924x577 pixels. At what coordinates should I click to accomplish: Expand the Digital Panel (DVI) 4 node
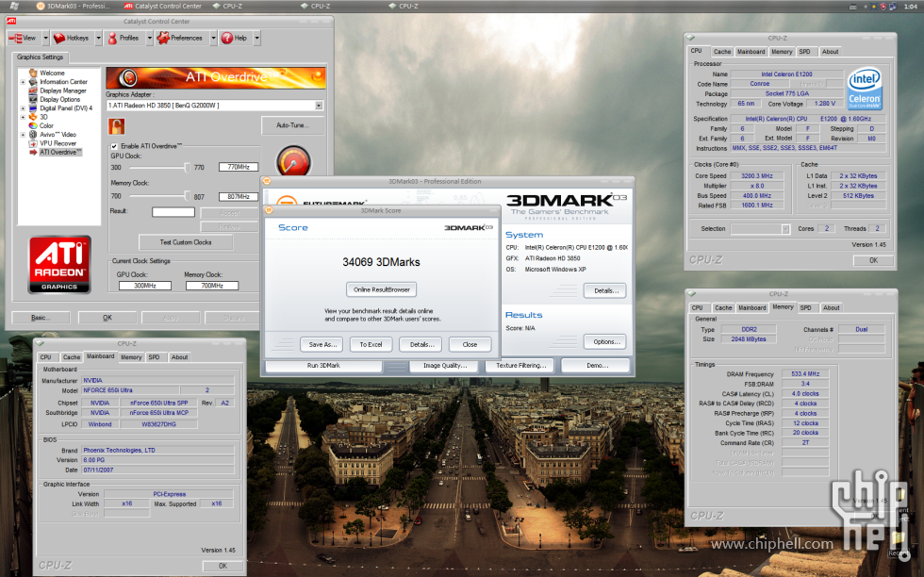click(x=23, y=108)
